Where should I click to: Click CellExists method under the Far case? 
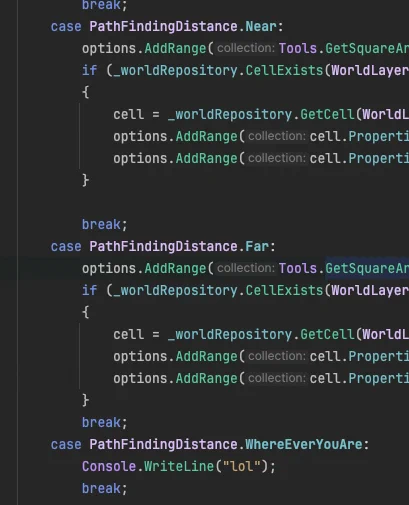click(284, 291)
